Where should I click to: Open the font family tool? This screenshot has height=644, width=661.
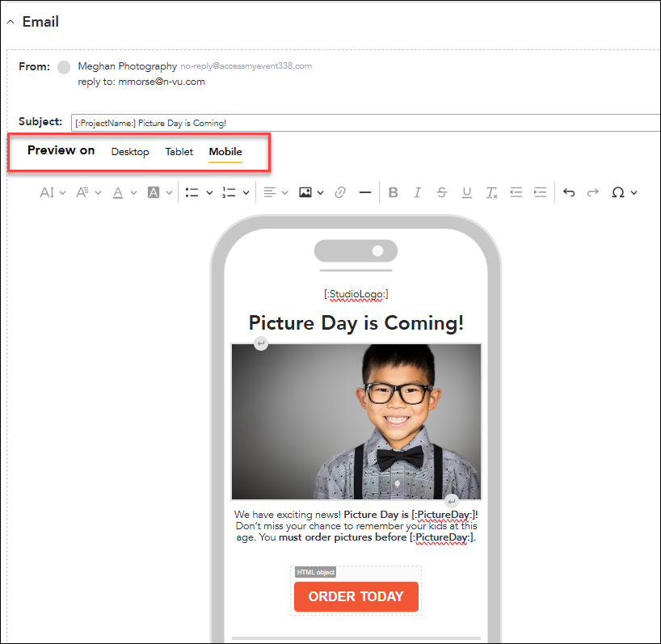coord(82,192)
